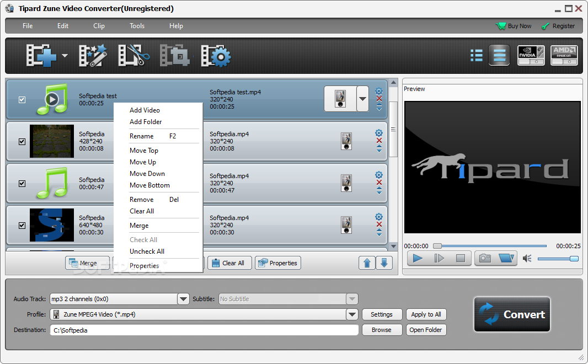Uncheck the 640*480 Softpedia row checkbox
This screenshot has width=588, height=364.
[22, 226]
